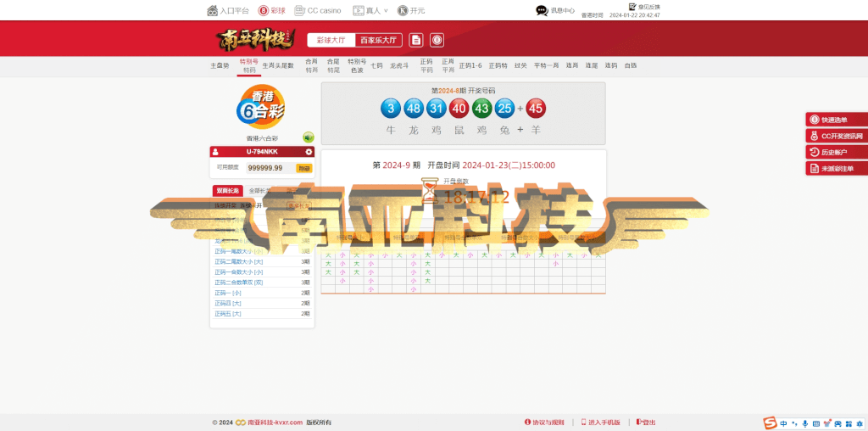Image resolution: width=868 pixels, height=431 pixels.
Task: Click blue ball number 3
Action: coord(391,109)
